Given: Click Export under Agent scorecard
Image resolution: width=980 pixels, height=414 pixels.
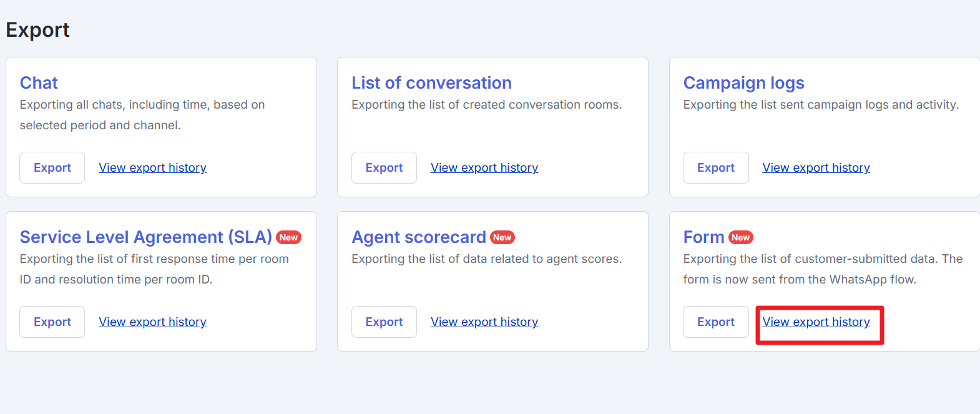Looking at the screenshot, I should click(x=384, y=322).
